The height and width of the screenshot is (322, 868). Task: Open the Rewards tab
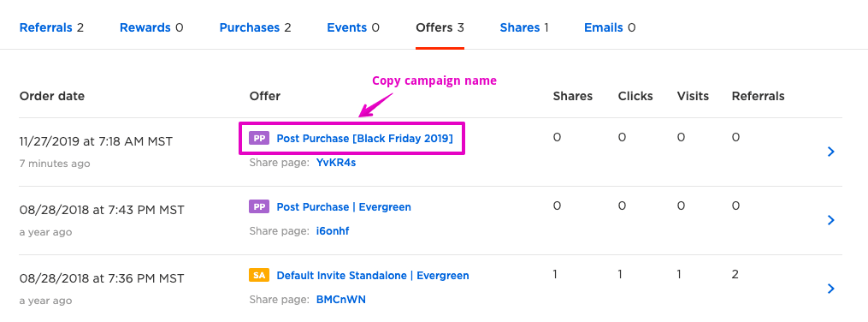pos(151,27)
